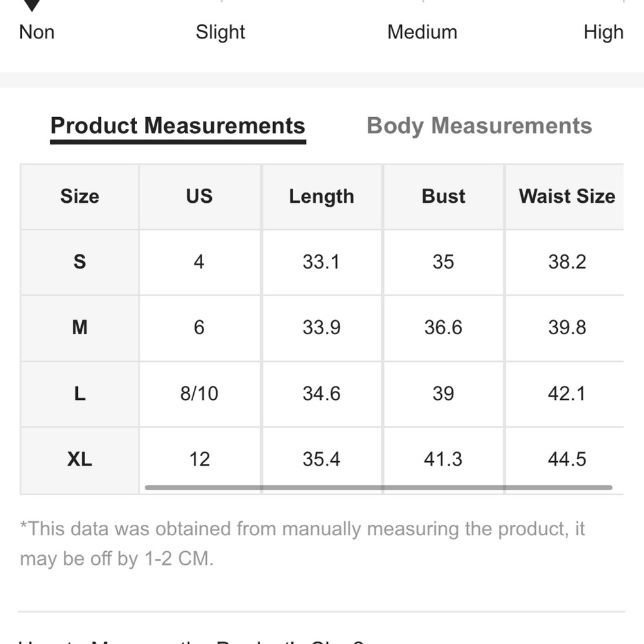The width and height of the screenshot is (644, 644).
Task: Click the black stretch indicator triangle
Action: point(32,6)
